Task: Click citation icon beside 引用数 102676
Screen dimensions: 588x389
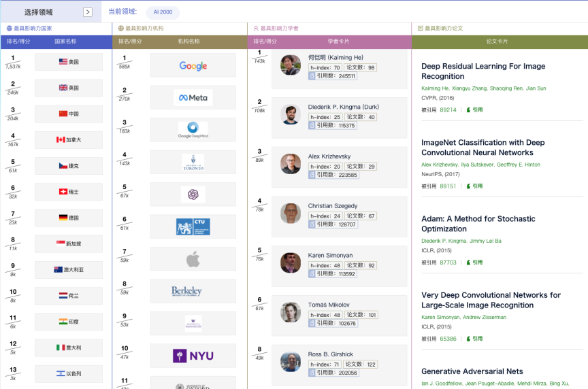Action: [312, 323]
